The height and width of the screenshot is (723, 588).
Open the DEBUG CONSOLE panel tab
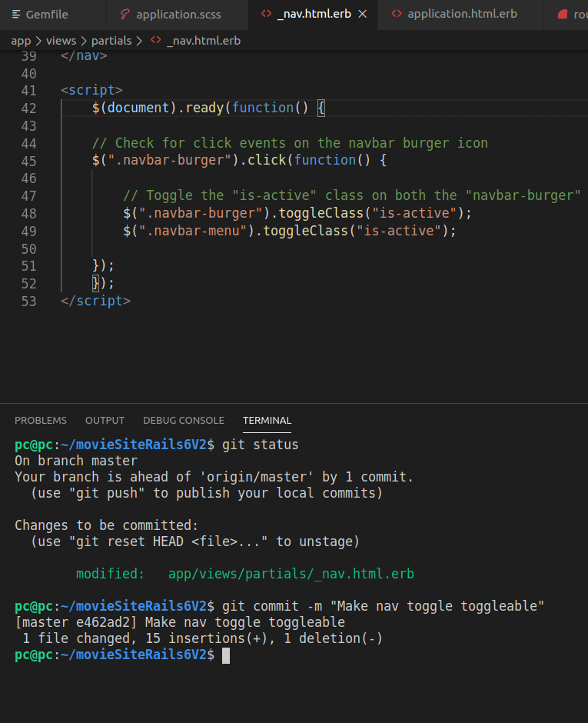click(x=184, y=421)
